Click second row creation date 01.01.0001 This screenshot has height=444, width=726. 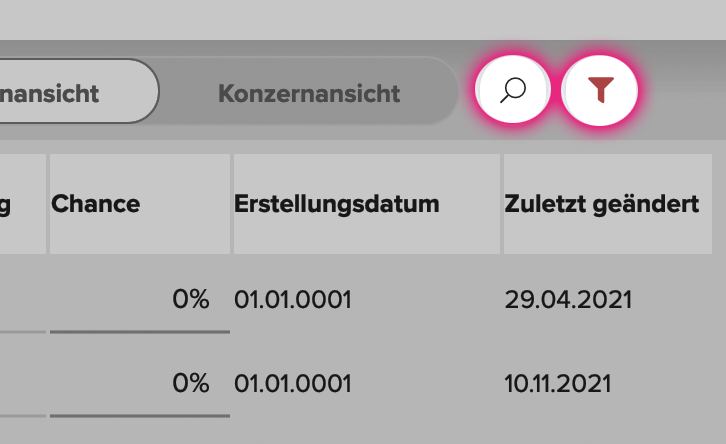pos(293,384)
